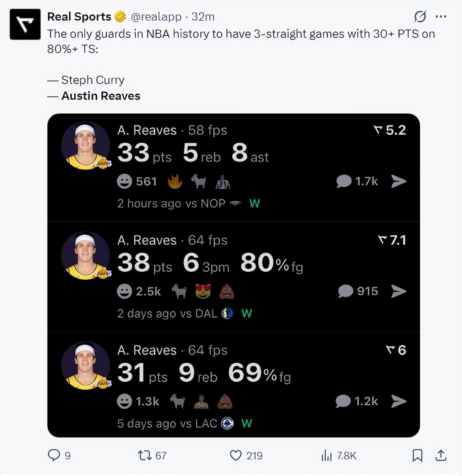
Task: Open the 1.2k comments on LAC game
Action: click(356, 401)
